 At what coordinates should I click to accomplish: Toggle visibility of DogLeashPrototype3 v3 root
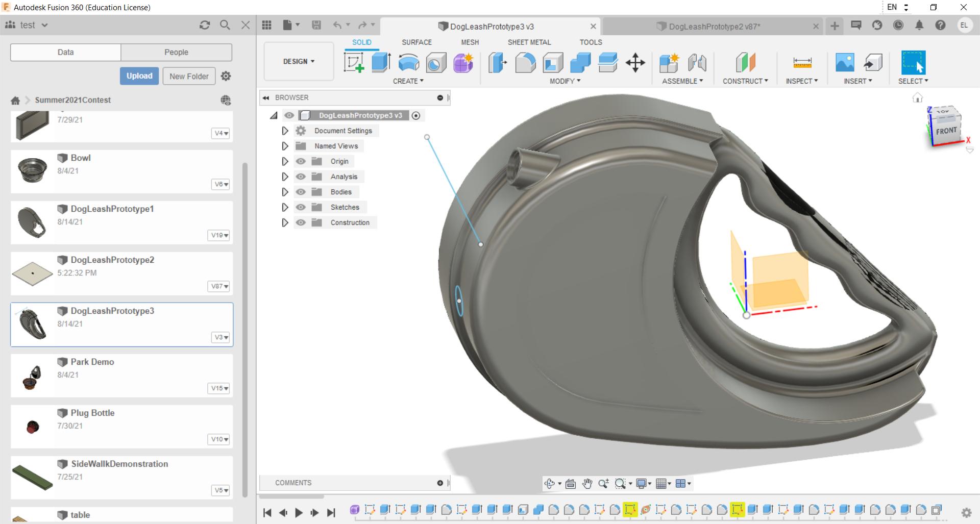pos(289,115)
